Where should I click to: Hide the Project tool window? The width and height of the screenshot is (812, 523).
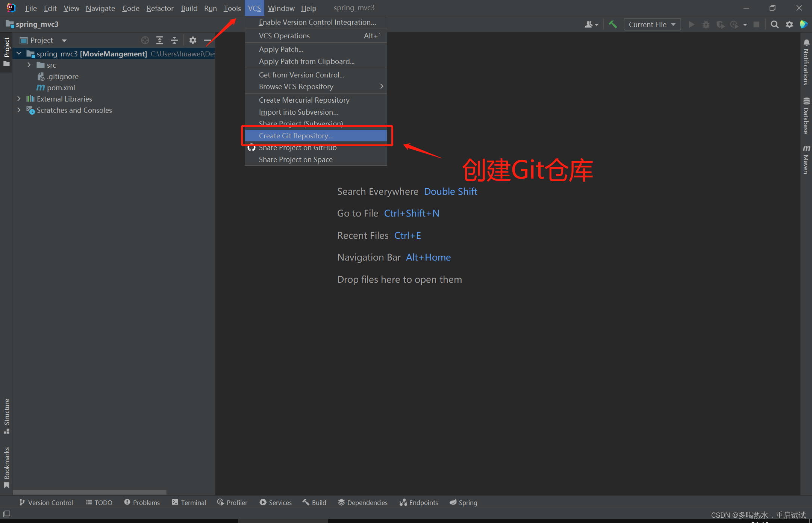(207, 40)
